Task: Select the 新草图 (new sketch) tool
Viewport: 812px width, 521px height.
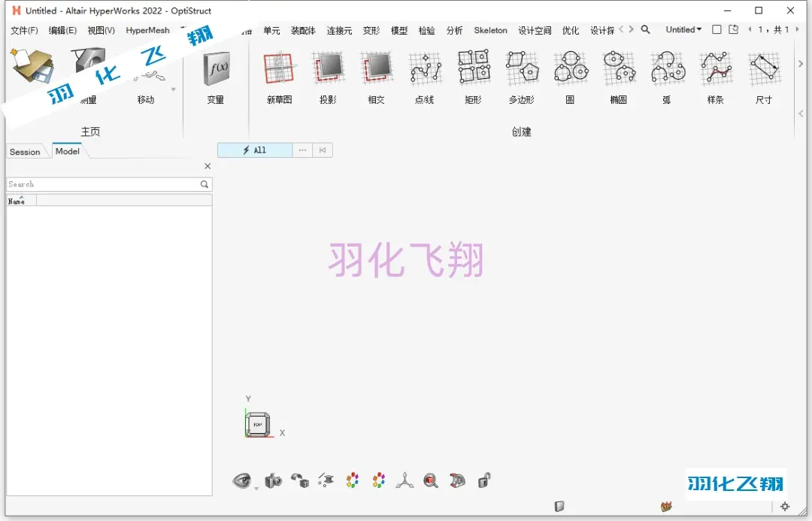Action: point(279,77)
